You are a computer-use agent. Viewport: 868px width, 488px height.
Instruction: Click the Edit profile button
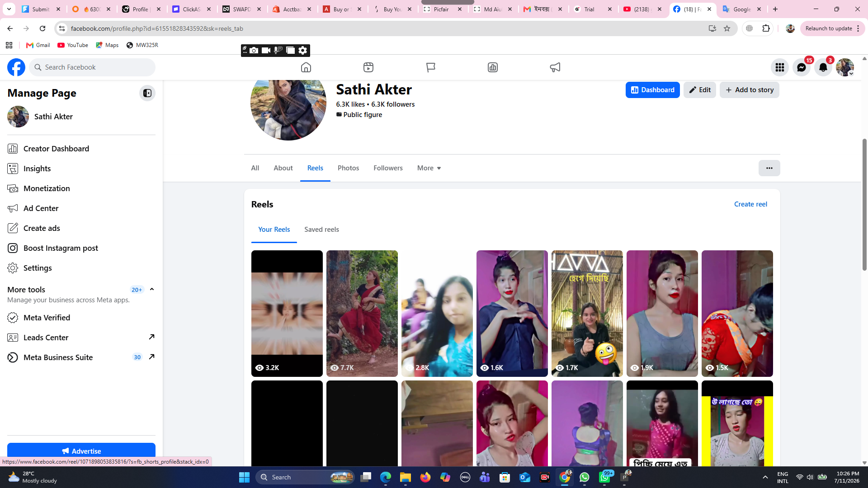coord(700,90)
